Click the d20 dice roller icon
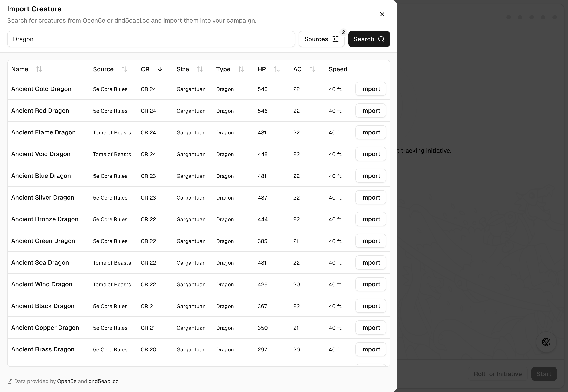Image resolution: width=568 pixels, height=392 pixels. 546,342
